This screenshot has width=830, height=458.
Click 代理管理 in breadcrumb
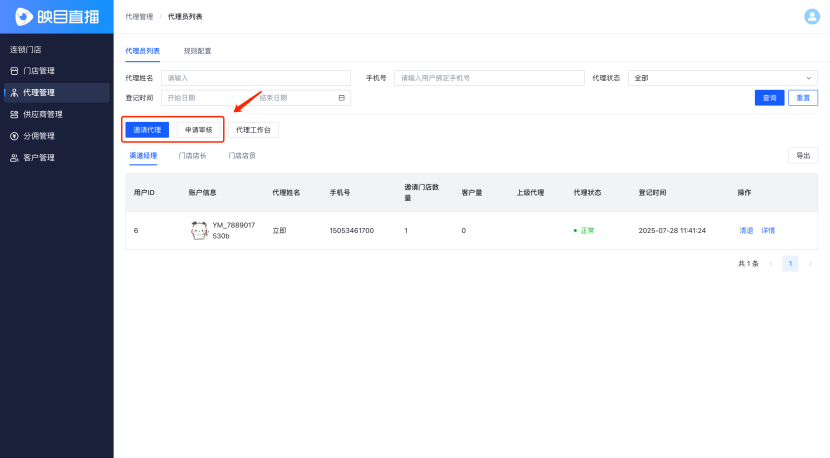139,17
